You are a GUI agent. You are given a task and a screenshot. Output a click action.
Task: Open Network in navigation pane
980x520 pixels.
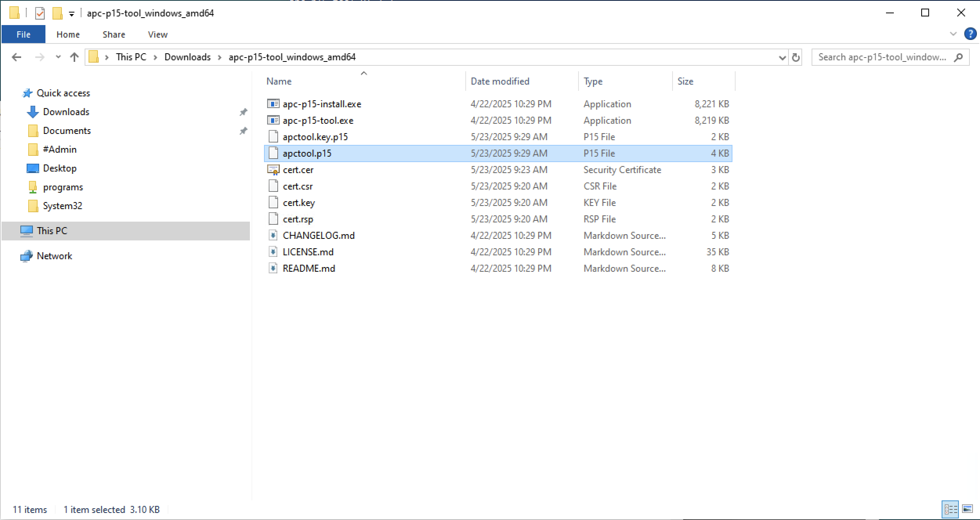coord(54,256)
